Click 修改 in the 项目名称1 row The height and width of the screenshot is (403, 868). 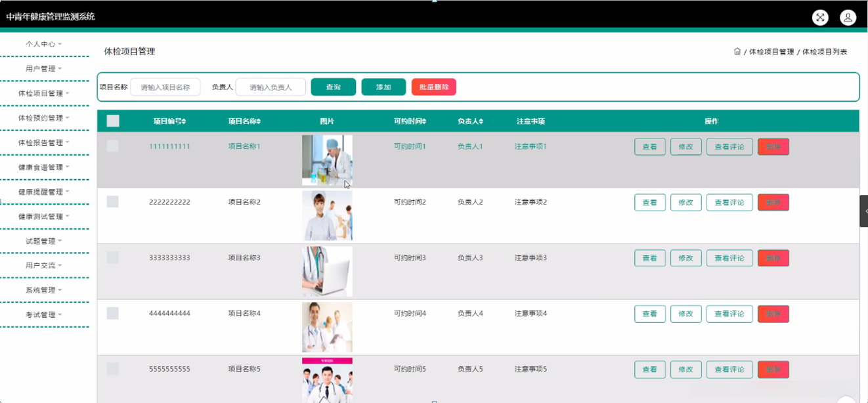pyautogui.click(x=686, y=146)
